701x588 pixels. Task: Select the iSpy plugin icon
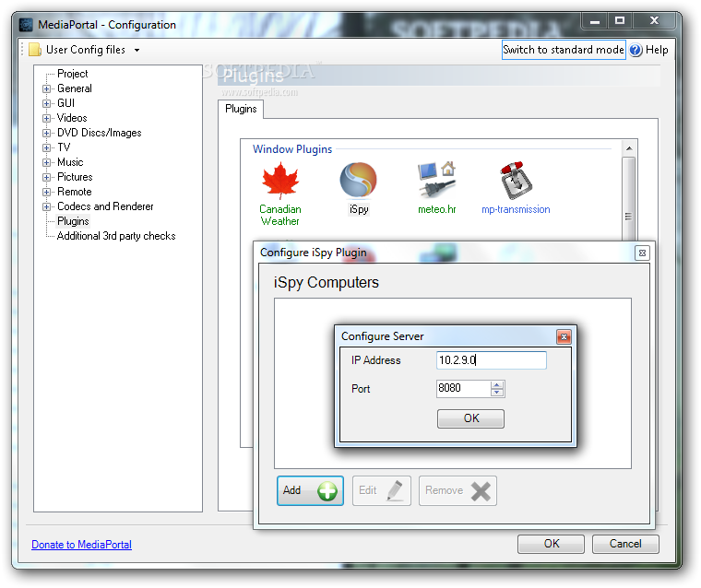pyautogui.click(x=358, y=180)
